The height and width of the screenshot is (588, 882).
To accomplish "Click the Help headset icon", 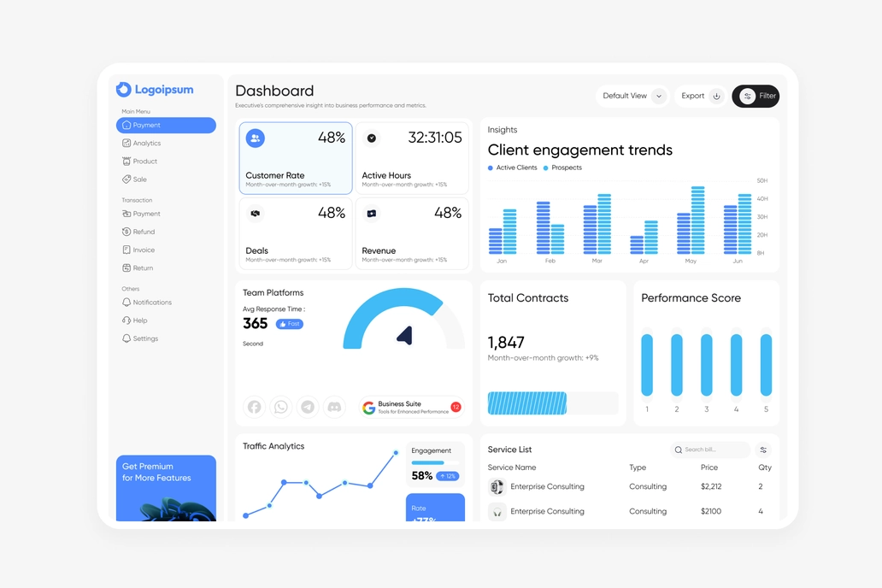I will pyautogui.click(x=126, y=320).
